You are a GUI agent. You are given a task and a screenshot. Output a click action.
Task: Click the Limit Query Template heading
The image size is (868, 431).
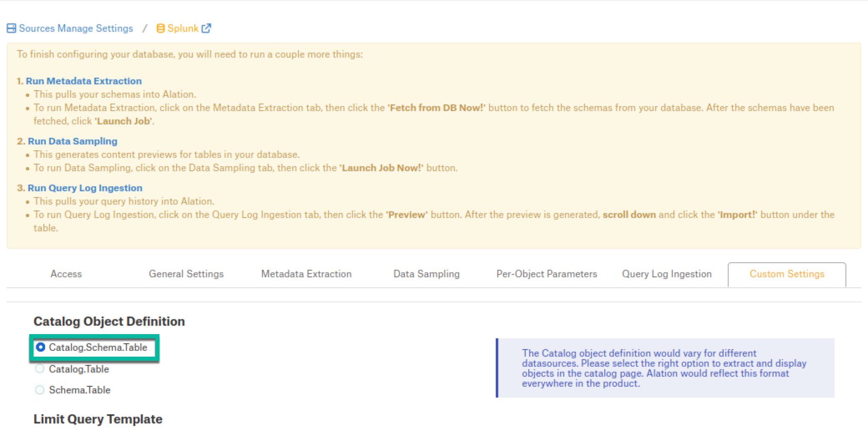(x=98, y=419)
